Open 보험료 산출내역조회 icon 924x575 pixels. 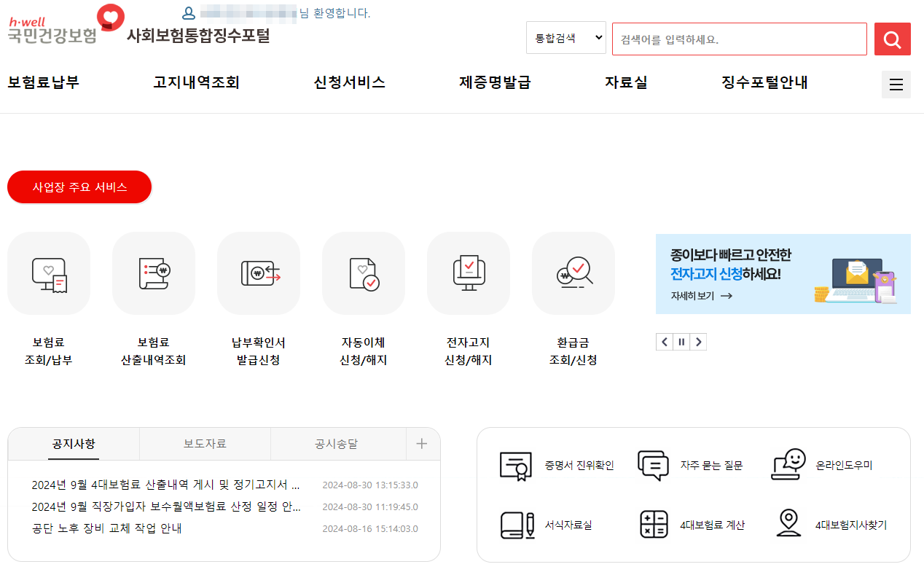point(154,273)
